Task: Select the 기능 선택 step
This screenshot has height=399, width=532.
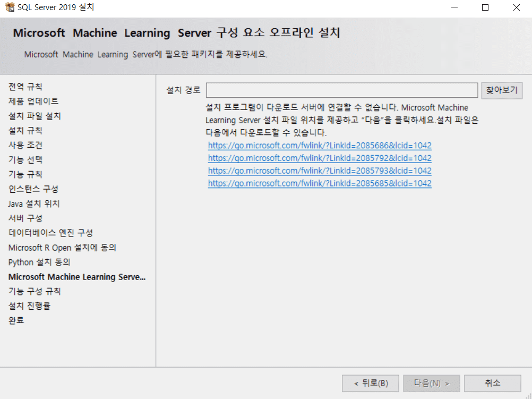Action: pyautogui.click(x=25, y=159)
